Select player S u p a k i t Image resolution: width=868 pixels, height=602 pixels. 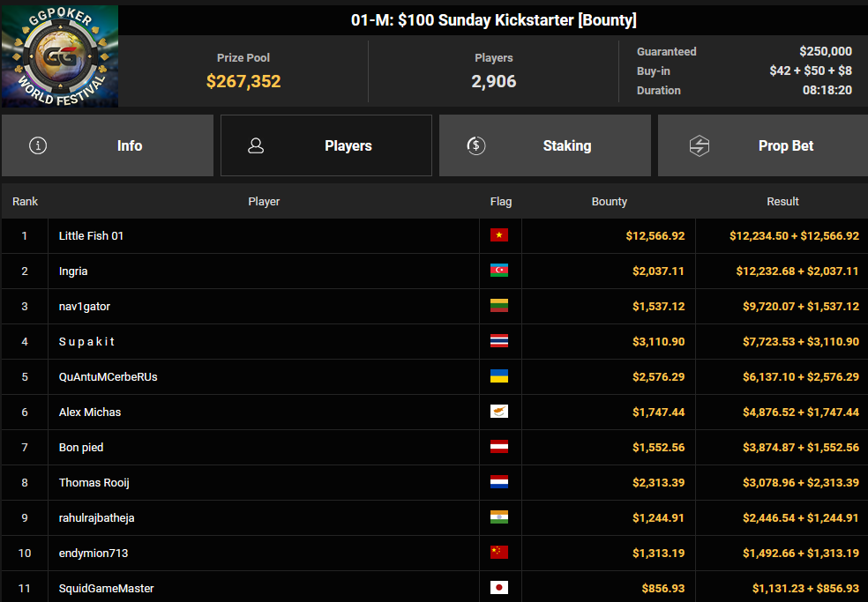86,342
